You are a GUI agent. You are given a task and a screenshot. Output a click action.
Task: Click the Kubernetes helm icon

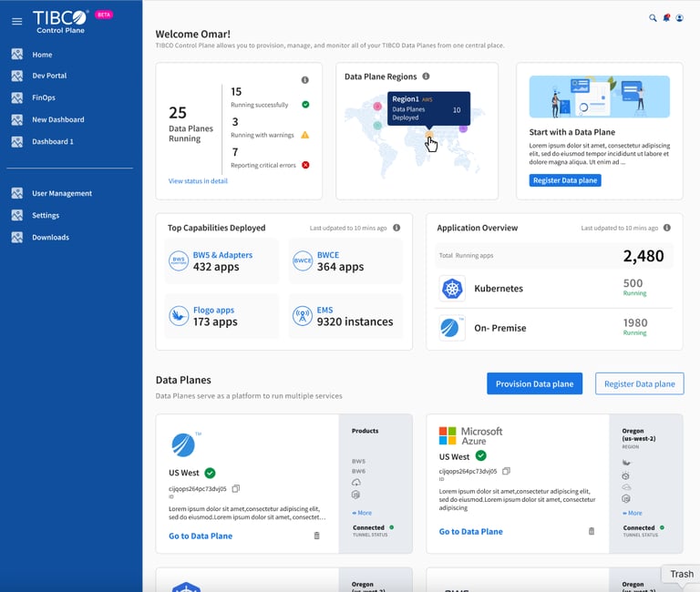[452, 288]
